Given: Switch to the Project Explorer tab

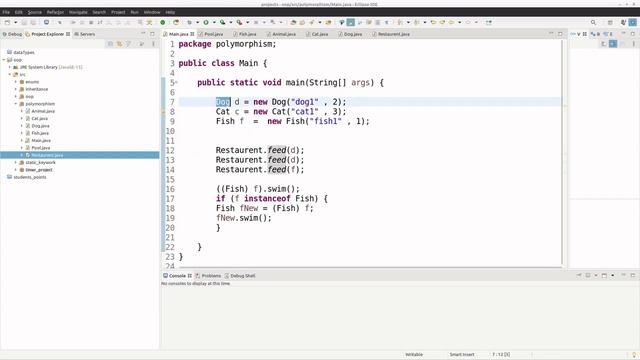Looking at the screenshot, I should click(x=48, y=34).
